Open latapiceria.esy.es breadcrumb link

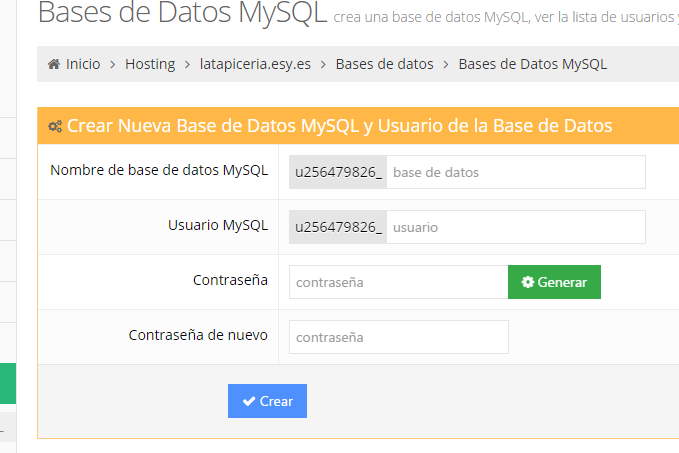pos(255,64)
